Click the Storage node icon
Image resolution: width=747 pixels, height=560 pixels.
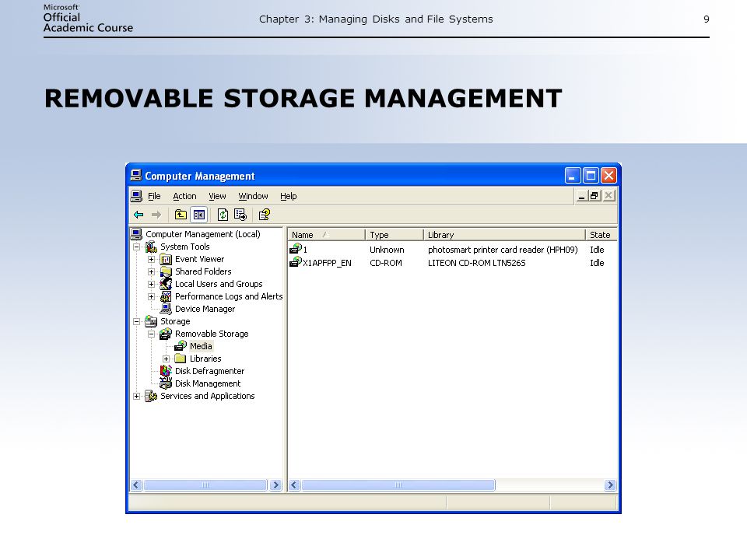151,321
